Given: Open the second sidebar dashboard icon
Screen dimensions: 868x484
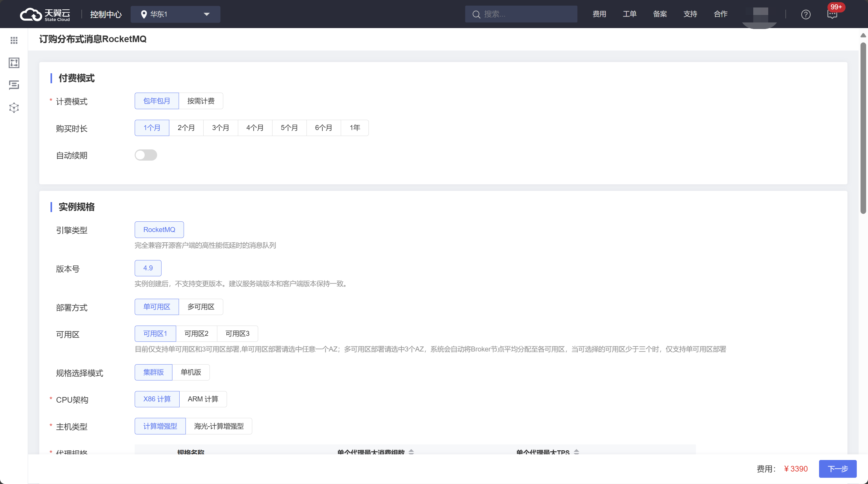Looking at the screenshot, I should (14, 63).
